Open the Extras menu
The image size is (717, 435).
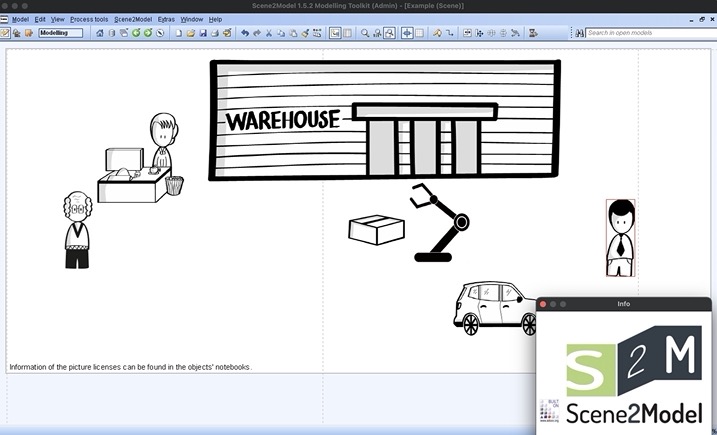(166, 20)
